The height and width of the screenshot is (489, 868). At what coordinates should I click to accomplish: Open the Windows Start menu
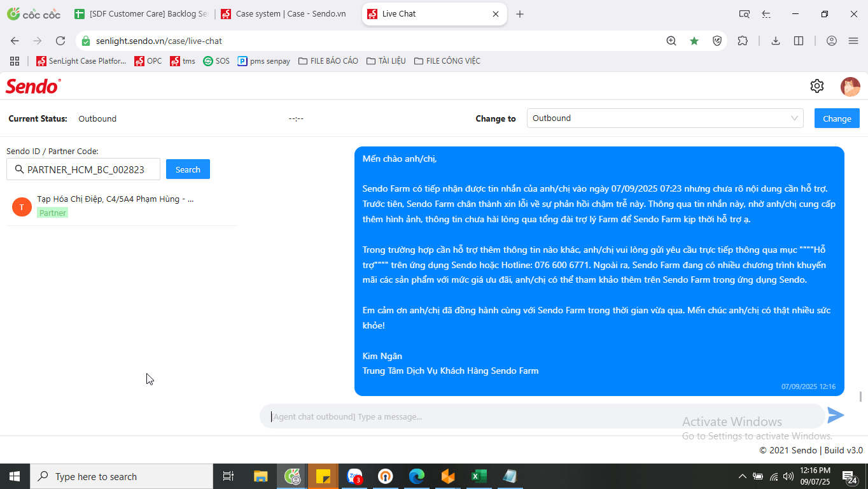pyautogui.click(x=15, y=476)
